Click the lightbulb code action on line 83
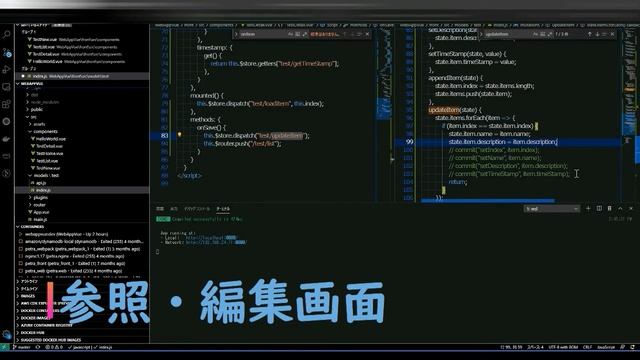This screenshot has height=360, width=640. click(x=179, y=134)
